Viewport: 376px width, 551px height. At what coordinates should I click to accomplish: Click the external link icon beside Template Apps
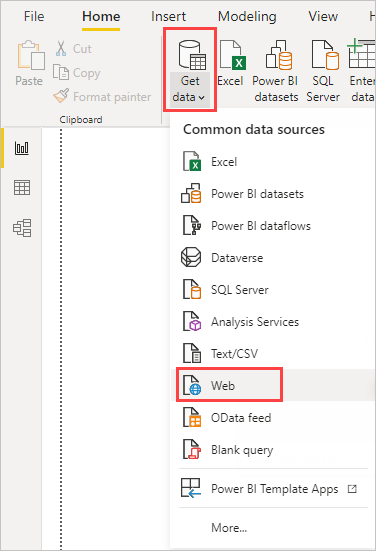pos(352,489)
